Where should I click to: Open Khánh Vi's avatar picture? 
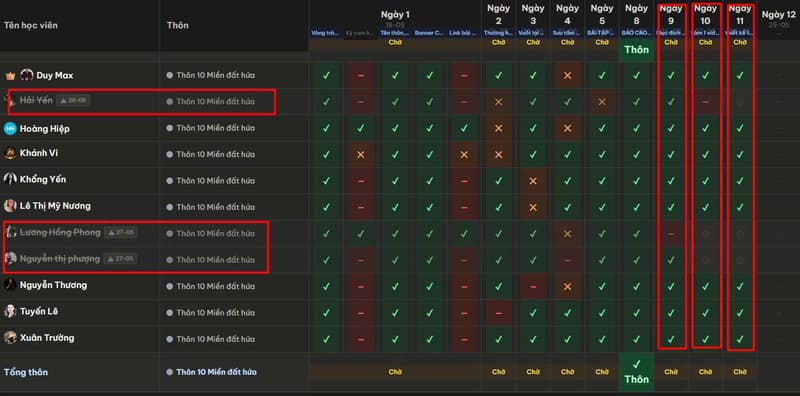tap(10, 153)
